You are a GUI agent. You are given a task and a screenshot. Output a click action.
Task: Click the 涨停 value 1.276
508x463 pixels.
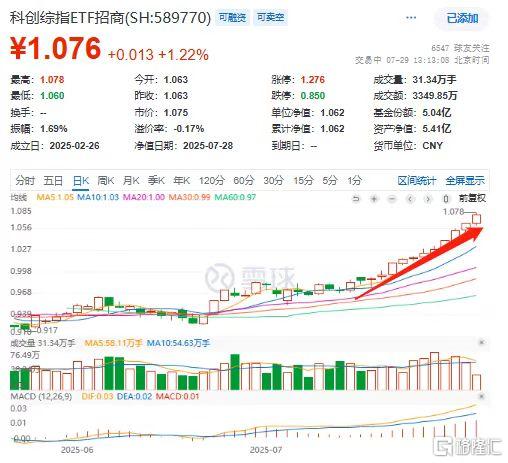coord(313,80)
